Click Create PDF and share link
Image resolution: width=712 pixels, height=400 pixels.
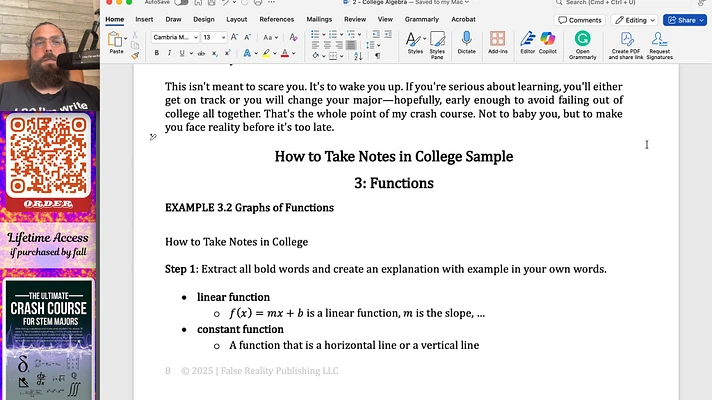pos(625,40)
